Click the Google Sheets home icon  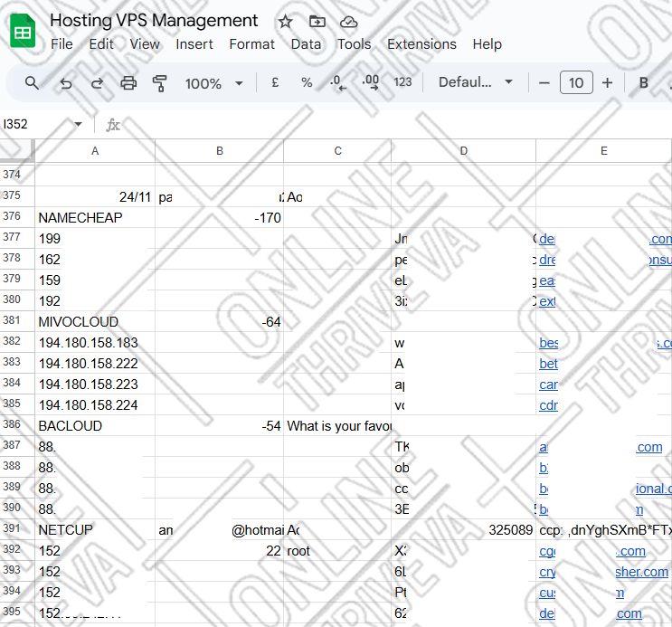click(x=23, y=31)
